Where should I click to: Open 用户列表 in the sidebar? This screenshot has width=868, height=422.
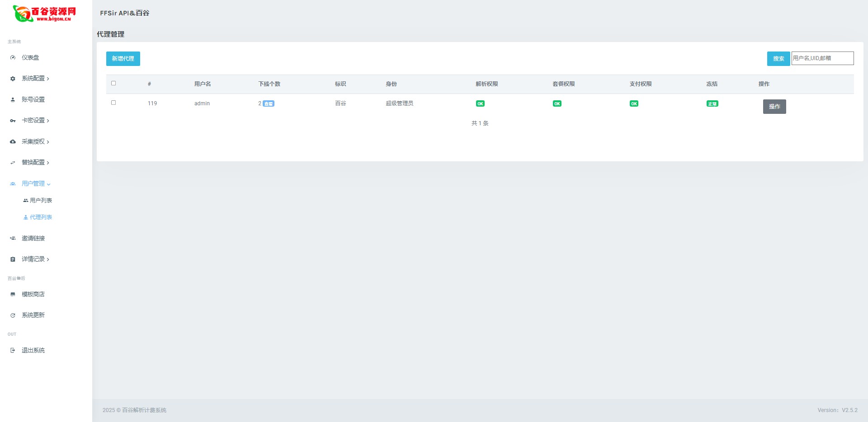[x=41, y=201]
